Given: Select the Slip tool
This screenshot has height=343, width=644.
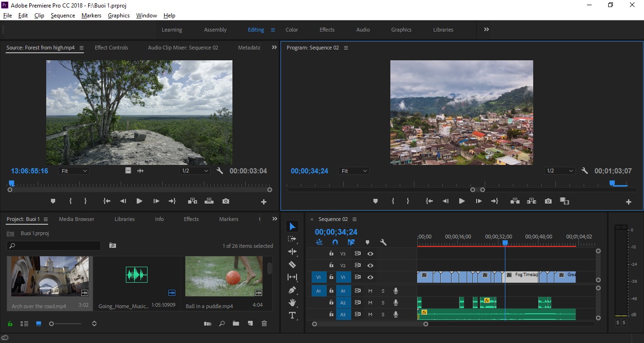Looking at the screenshot, I should point(292,277).
